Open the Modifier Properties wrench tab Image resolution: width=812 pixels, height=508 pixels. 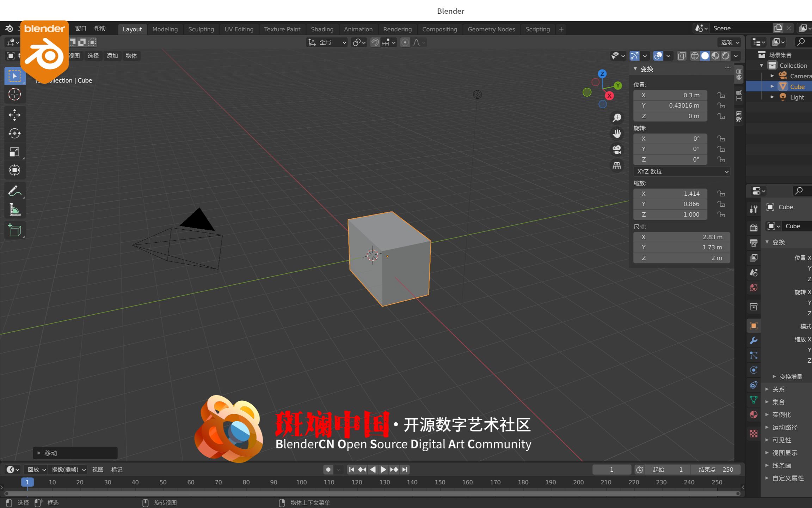click(x=753, y=341)
